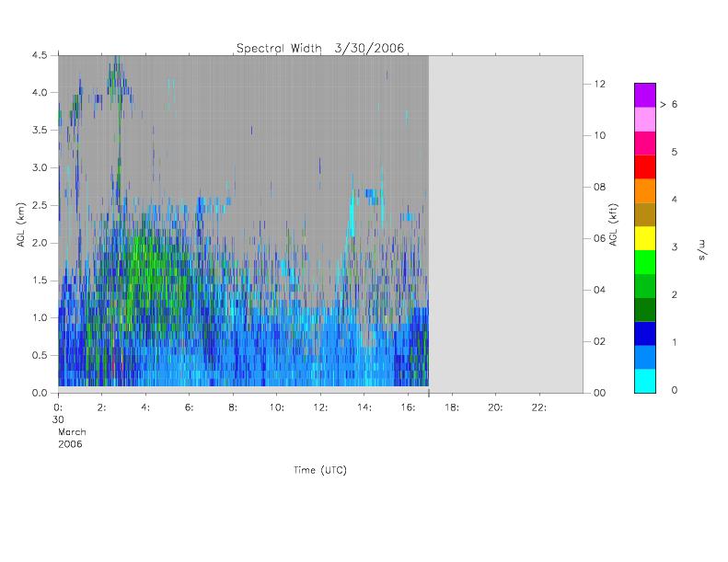The image size is (728, 562).
Task: Select the '8:' time axis tick label
Action: coord(233,407)
